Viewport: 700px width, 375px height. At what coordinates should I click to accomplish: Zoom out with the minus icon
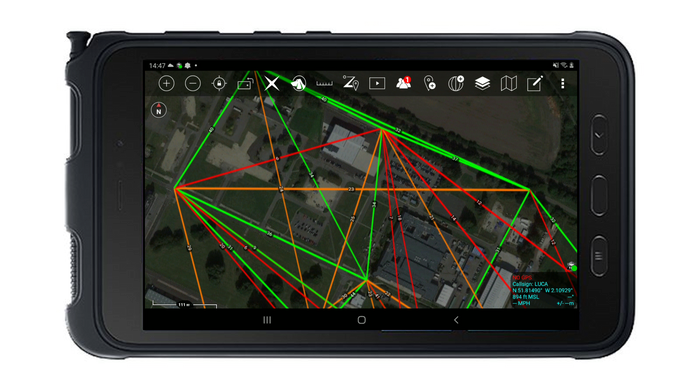click(x=193, y=83)
